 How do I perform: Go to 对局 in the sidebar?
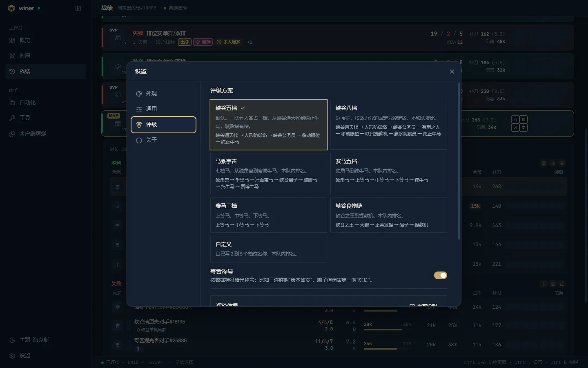(x=46, y=56)
